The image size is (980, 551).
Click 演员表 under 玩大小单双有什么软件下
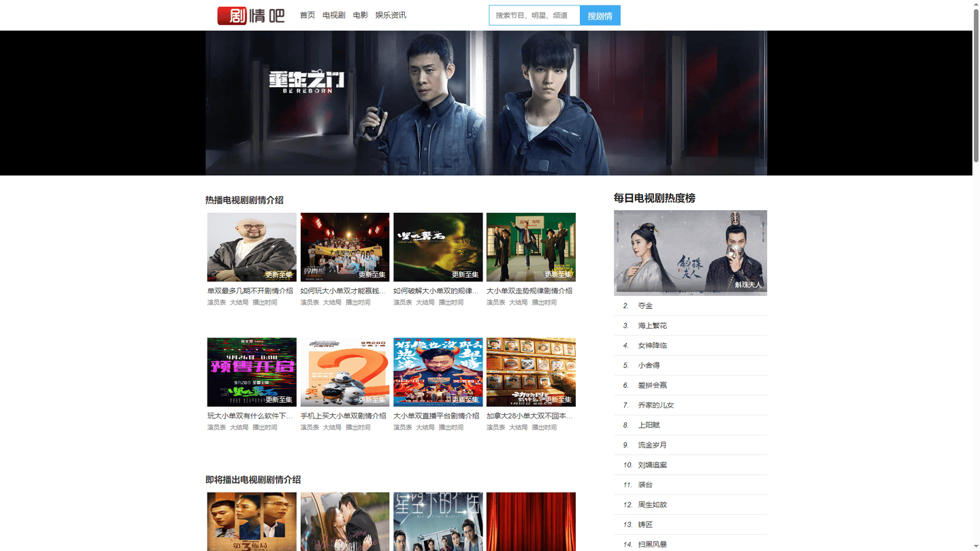pos(216,427)
